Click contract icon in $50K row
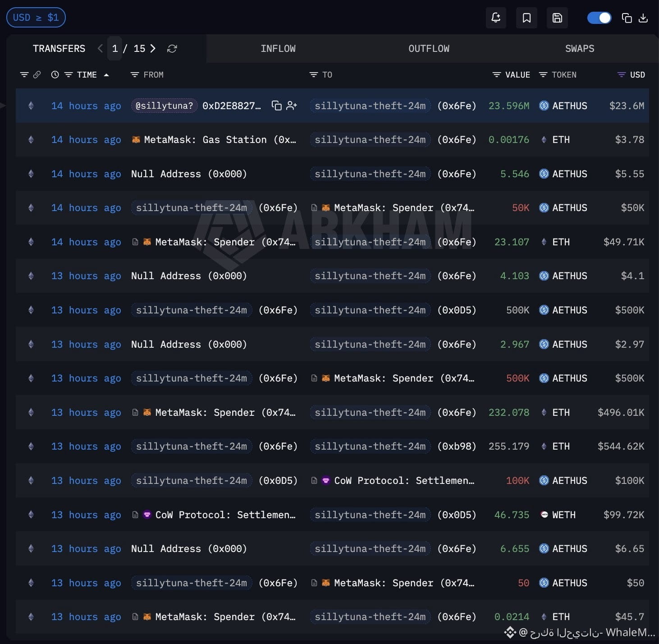This screenshot has width=659, height=644. [314, 208]
